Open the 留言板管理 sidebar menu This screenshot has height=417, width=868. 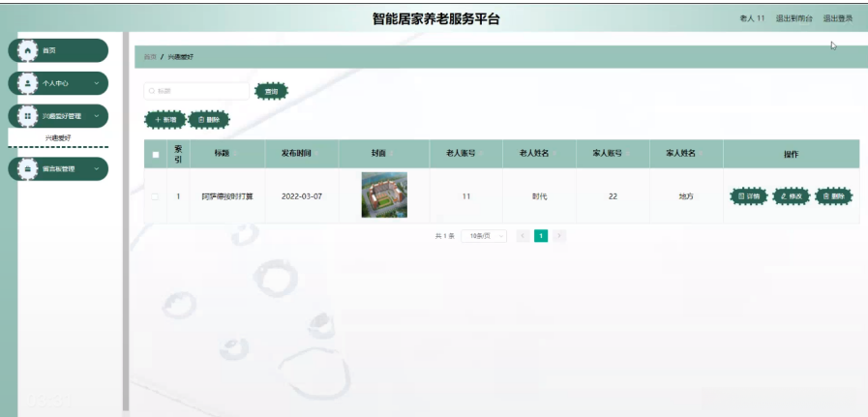click(58, 169)
